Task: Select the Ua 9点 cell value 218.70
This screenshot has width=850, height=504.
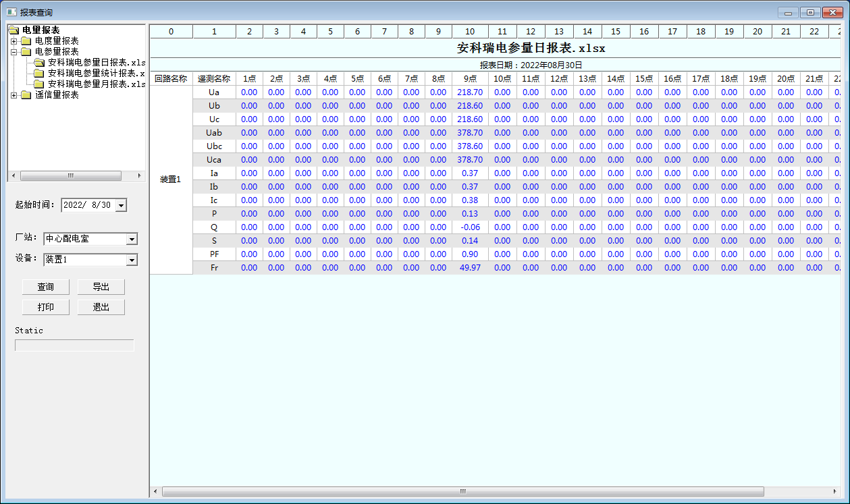Action: tap(470, 92)
